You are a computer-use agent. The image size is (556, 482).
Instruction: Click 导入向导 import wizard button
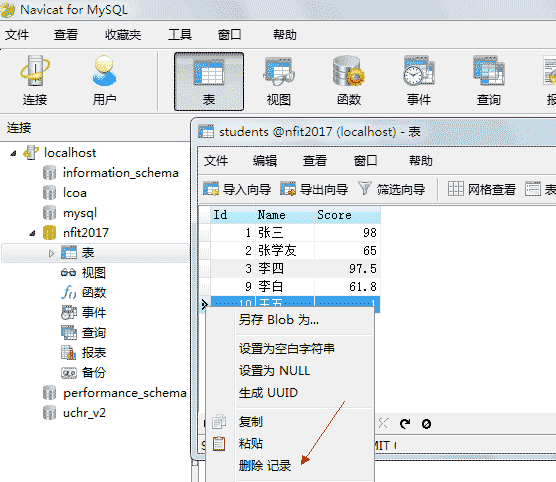[x=237, y=189]
